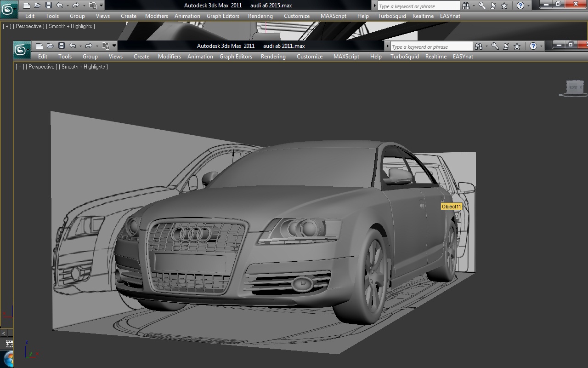The width and height of the screenshot is (588, 368).
Task: Click Open File icon in audi a6 2011 window
Action: coord(51,46)
